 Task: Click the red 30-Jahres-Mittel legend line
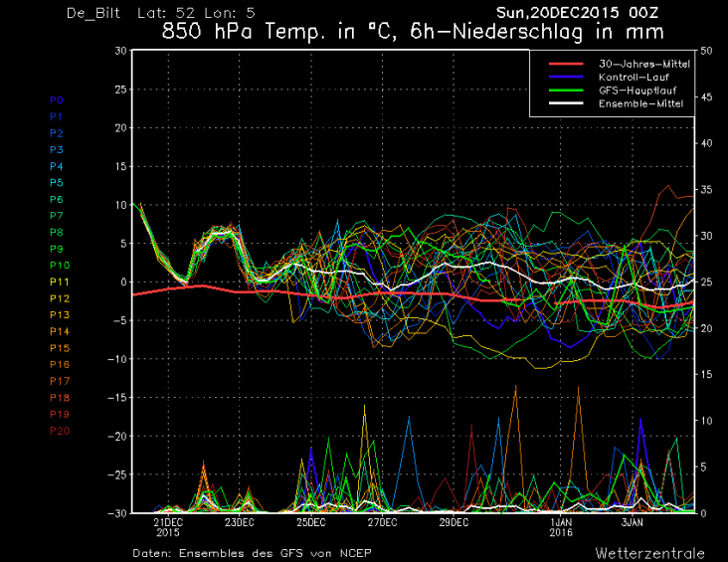tap(563, 65)
